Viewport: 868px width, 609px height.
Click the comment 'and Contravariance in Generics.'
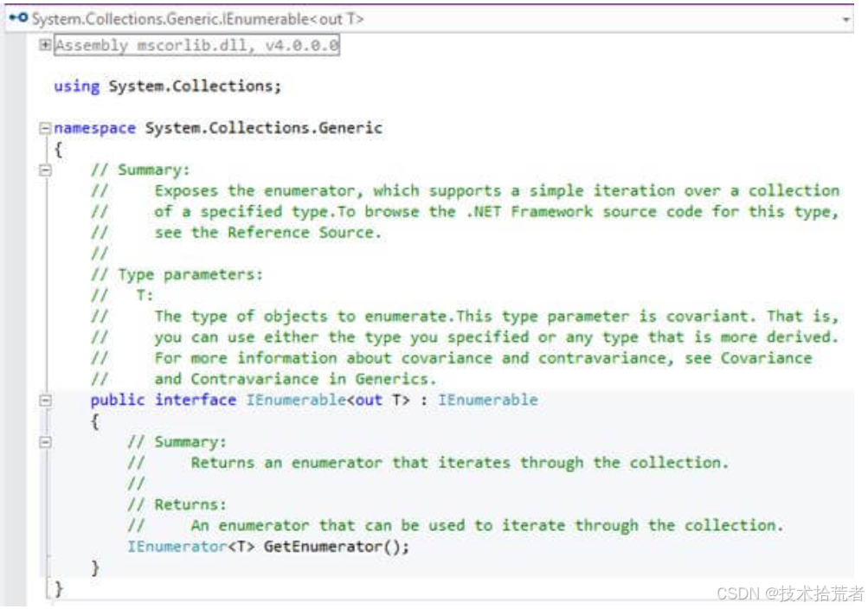tap(296, 379)
